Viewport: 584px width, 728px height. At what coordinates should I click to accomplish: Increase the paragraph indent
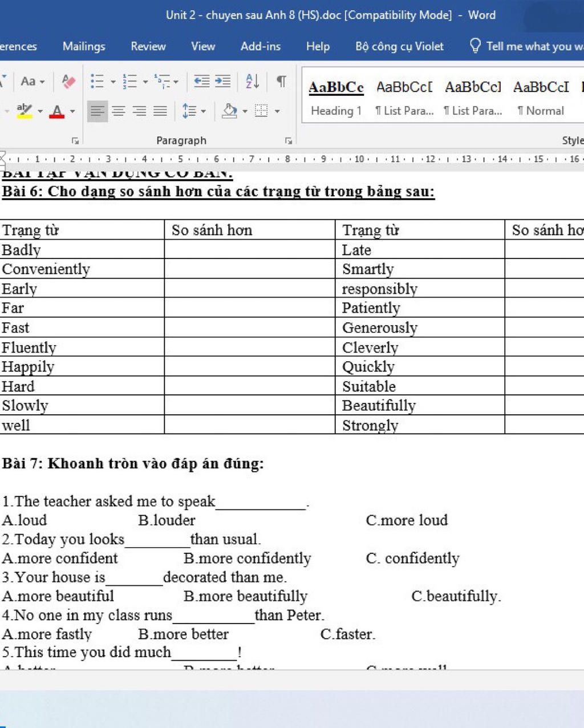click(222, 82)
